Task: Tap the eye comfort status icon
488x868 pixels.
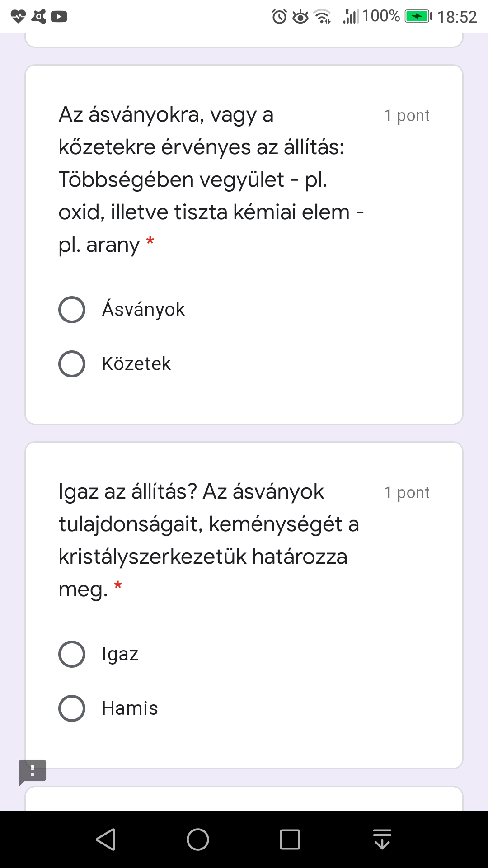Action: (x=300, y=17)
